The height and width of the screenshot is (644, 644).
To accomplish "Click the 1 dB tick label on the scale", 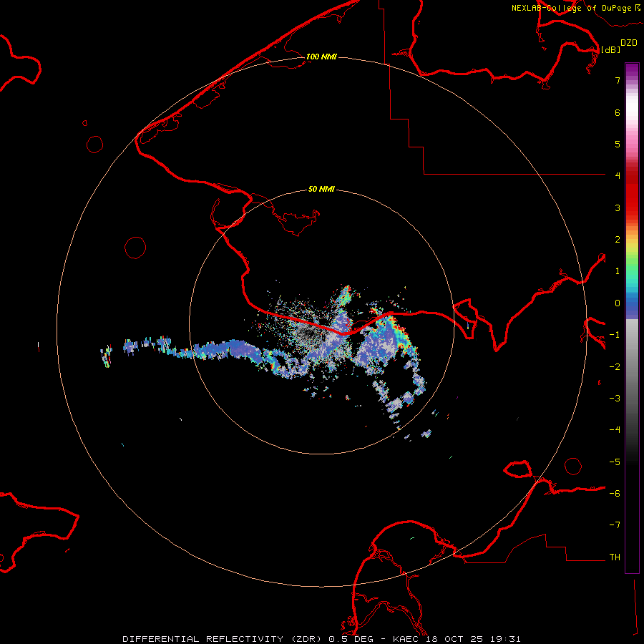I will (618, 271).
